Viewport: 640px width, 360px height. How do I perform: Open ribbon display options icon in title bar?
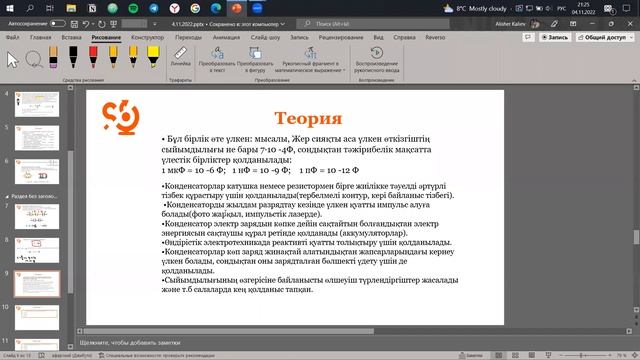573,24
